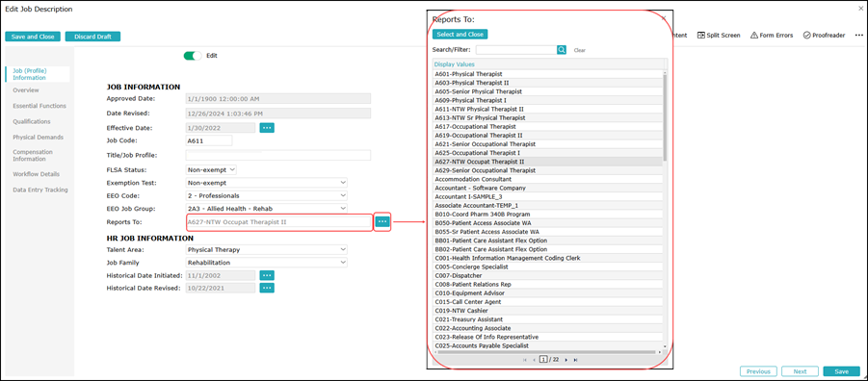Screen dimensions: 868x381
Task: Click the Job Code field showing A611
Action: [x=209, y=140]
